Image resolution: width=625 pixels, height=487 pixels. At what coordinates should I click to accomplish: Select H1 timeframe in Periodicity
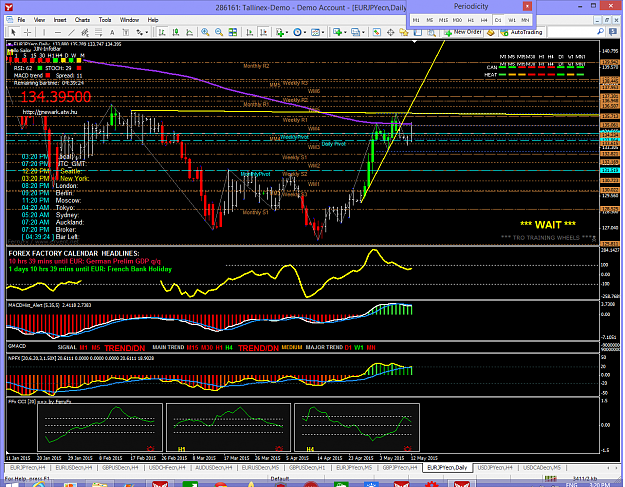tap(471, 20)
